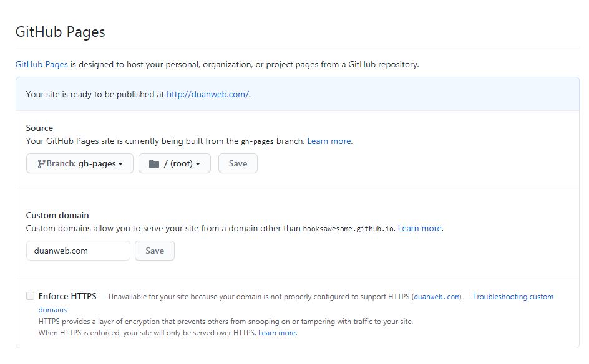Visit the http://duanweb.com/ site link
The width and height of the screenshot is (589, 364).
point(207,95)
